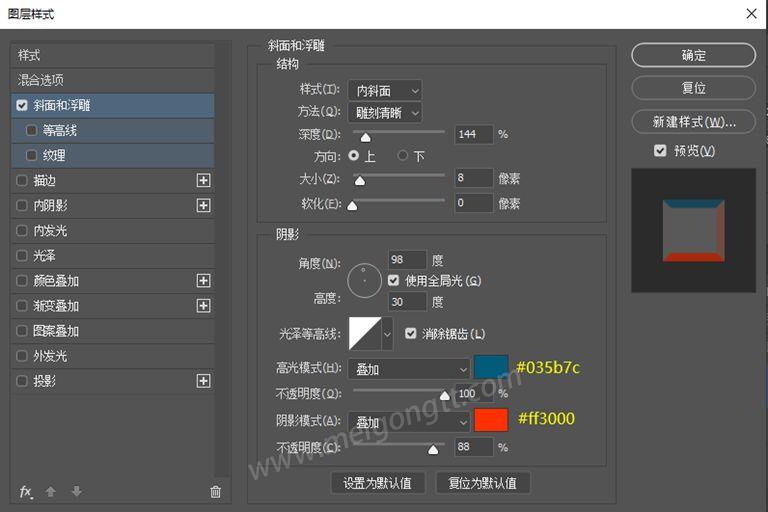Enable the 等高线 checkbox
768x512 pixels.
tap(31, 130)
